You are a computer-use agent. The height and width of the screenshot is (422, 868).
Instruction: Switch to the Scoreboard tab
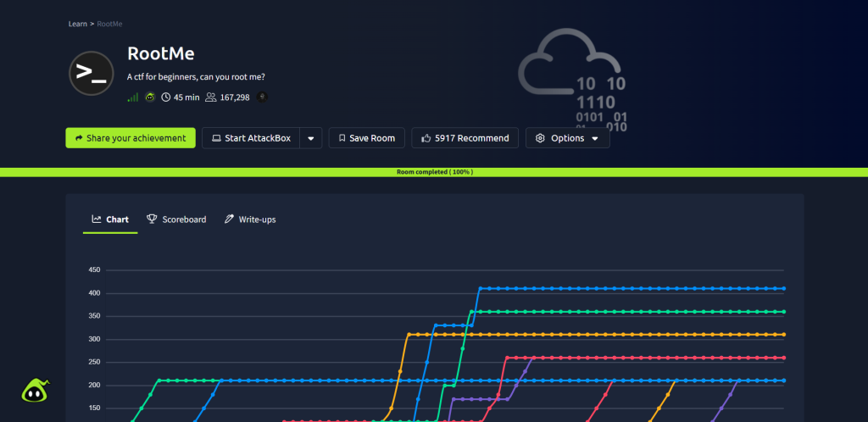(176, 219)
